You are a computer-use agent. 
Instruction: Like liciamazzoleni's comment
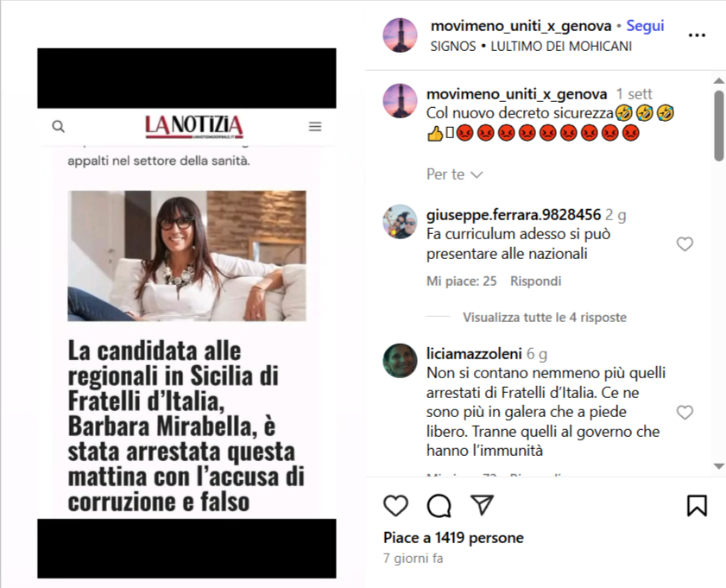click(685, 412)
